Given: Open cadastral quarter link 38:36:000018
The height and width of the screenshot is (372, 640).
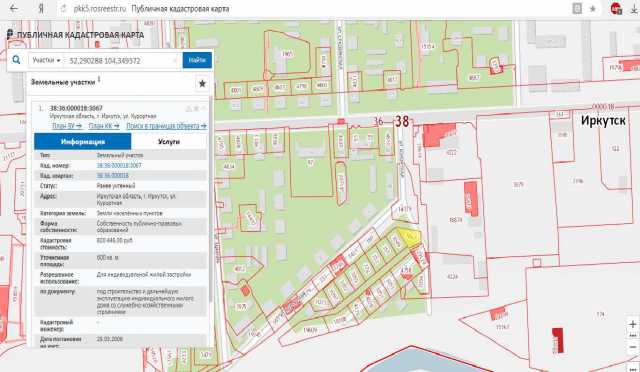Looking at the screenshot, I should (113, 176).
